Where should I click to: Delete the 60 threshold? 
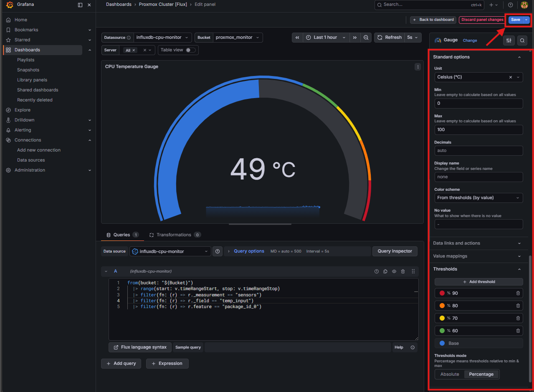click(x=518, y=331)
